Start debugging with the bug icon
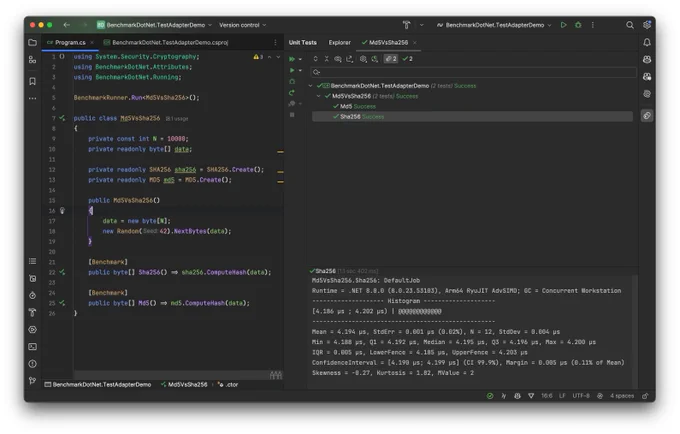680x434 pixels. (x=578, y=25)
